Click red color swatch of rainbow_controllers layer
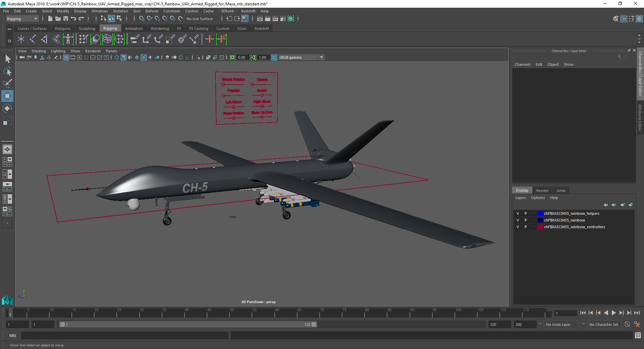Viewport: 644px width, 349px height. tap(540, 227)
